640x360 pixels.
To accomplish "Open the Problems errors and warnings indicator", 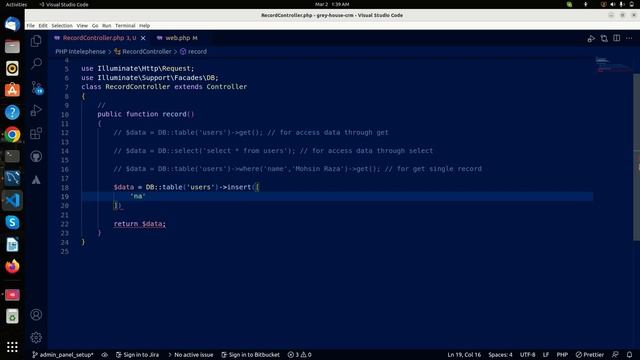I will (x=300, y=355).
